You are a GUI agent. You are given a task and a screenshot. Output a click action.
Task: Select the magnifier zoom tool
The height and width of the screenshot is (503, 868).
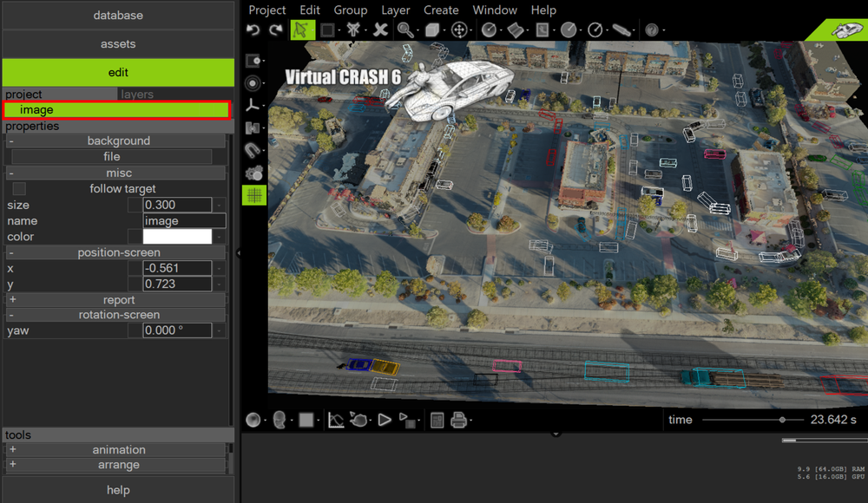pos(405,29)
